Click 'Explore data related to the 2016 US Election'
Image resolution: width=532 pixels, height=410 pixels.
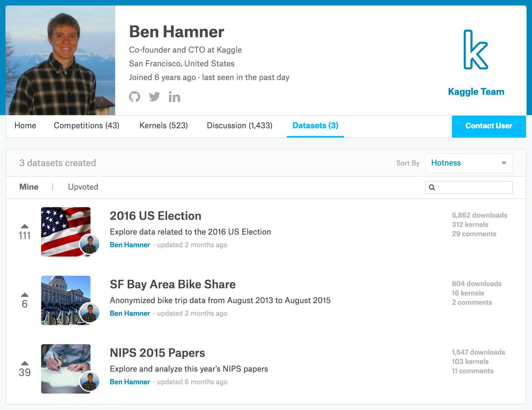tap(190, 232)
